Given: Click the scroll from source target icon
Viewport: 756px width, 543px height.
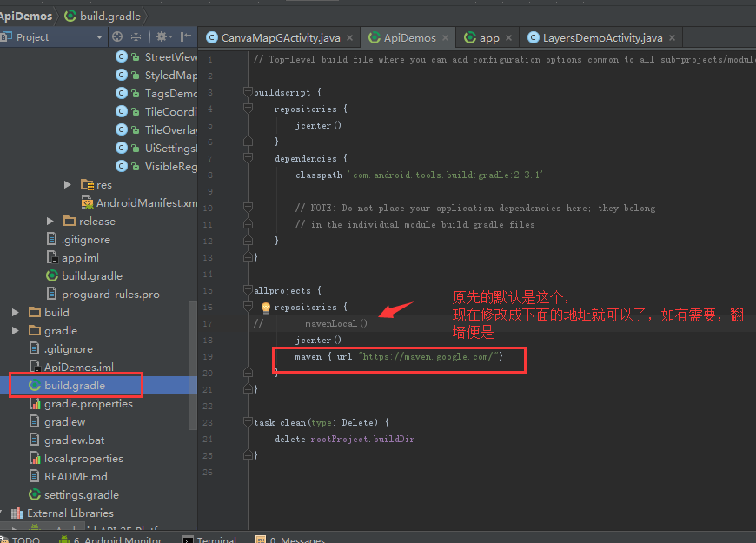Looking at the screenshot, I should 117,37.
